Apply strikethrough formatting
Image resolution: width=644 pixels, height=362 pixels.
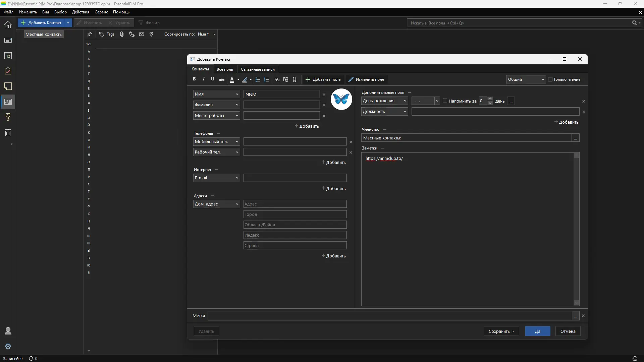[x=222, y=79]
